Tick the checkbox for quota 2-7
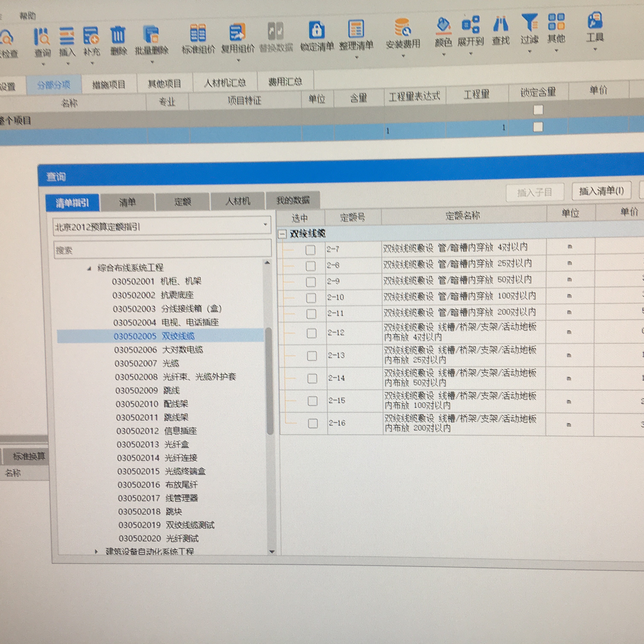Screen dimensions: 644x644 click(x=310, y=250)
